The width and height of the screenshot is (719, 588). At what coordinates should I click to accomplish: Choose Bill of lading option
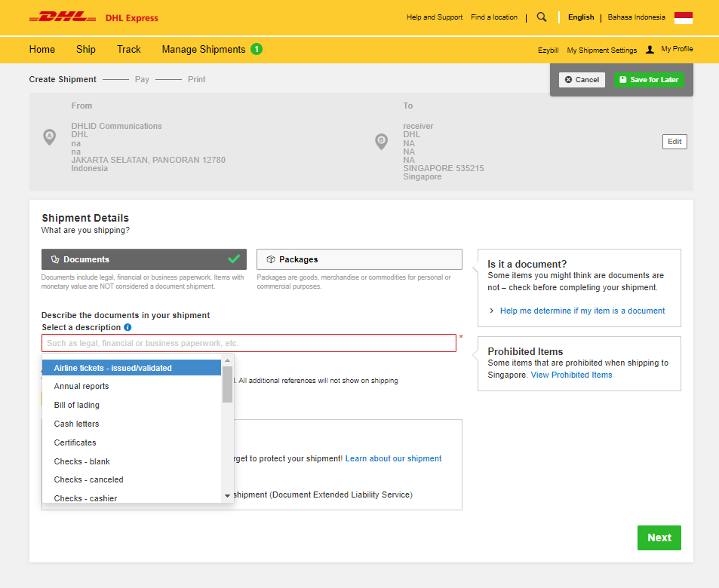[x=131, y=405]
